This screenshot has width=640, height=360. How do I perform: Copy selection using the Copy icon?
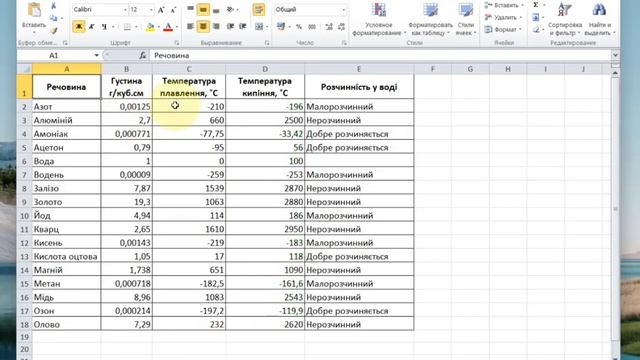point(53,18)
